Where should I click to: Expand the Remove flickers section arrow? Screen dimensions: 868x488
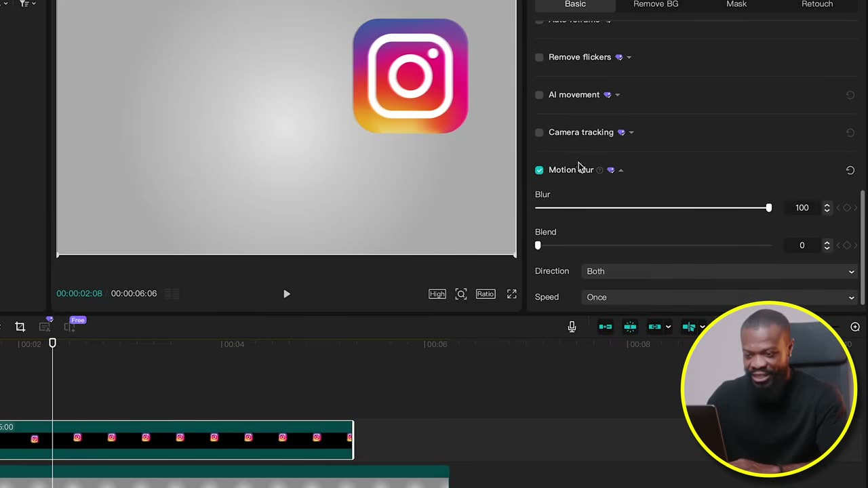pyautogui.click(x=629, y=58)
